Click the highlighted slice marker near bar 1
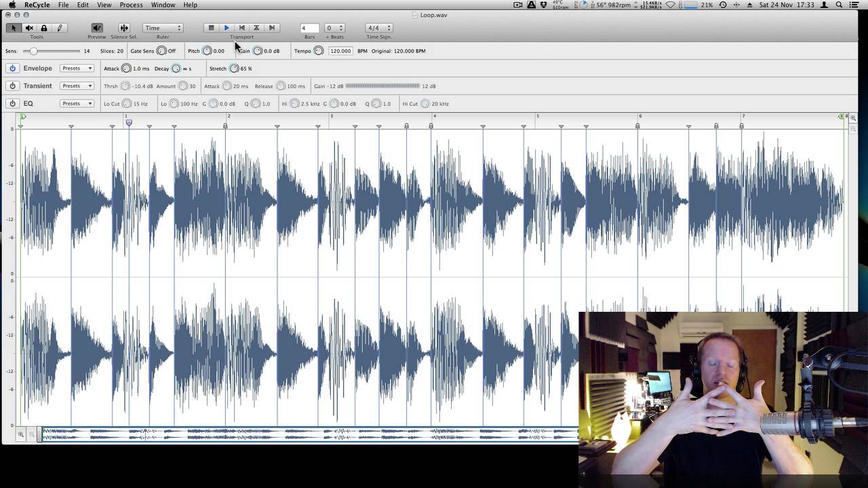The width and height of the screenshot is (868, 488). click(x=129, y=123)
